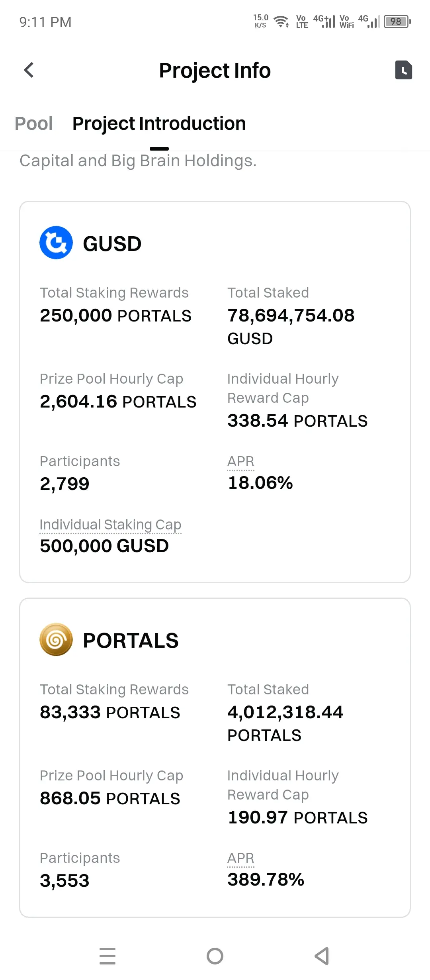
Task: Tap the Project Info page title
Action: tap(215, 71)
